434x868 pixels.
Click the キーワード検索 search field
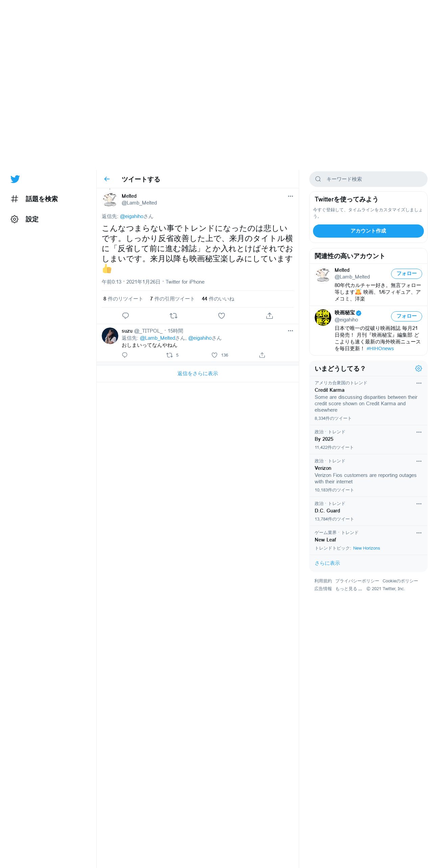click(x=368, y=179)
